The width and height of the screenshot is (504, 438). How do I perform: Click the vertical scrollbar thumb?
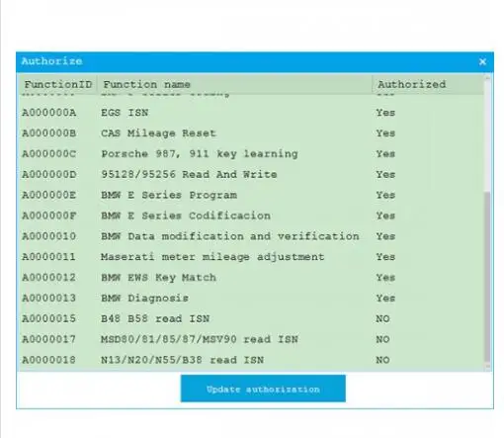click(487, 277)
